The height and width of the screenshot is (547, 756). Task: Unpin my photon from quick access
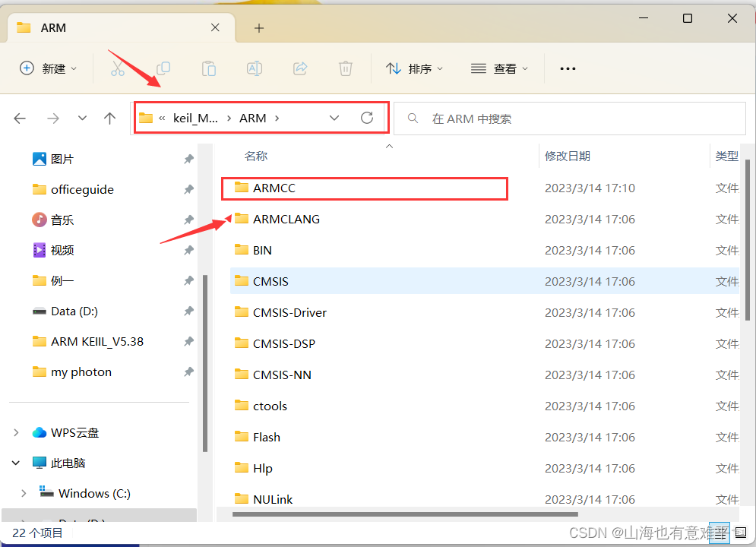(188, 372)
